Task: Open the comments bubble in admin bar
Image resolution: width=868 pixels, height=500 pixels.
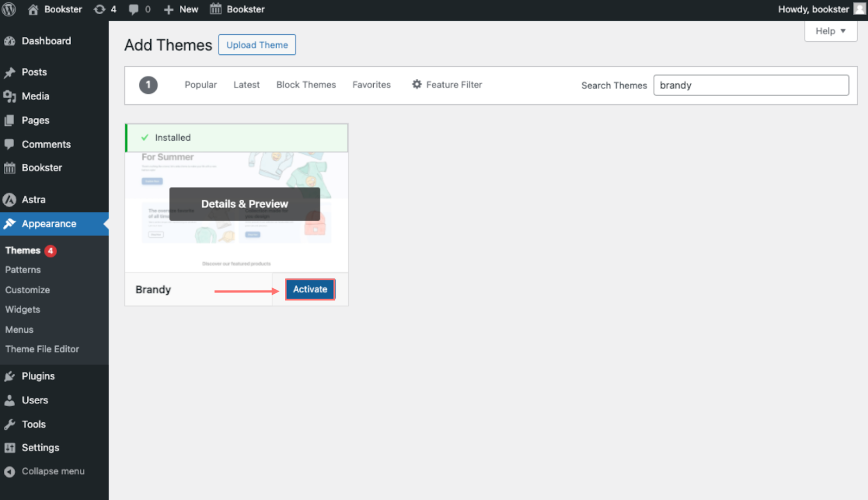Action: (133, 9)
